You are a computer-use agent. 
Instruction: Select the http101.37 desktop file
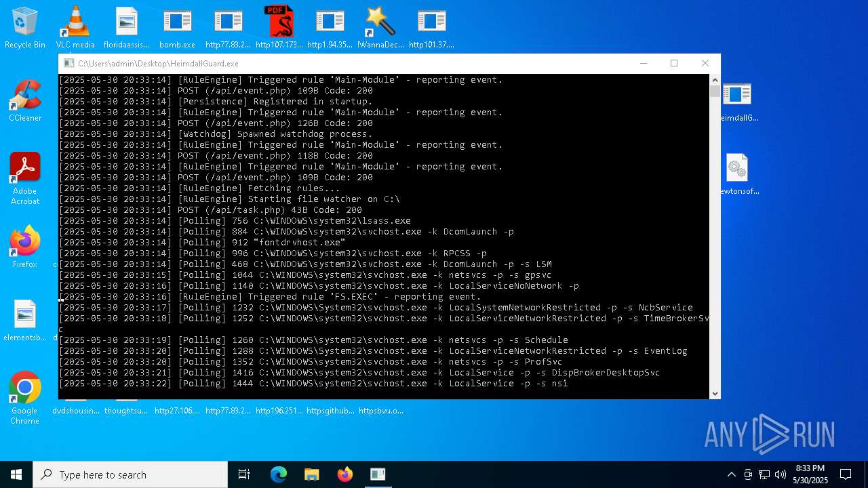click(x=431, y=28)
